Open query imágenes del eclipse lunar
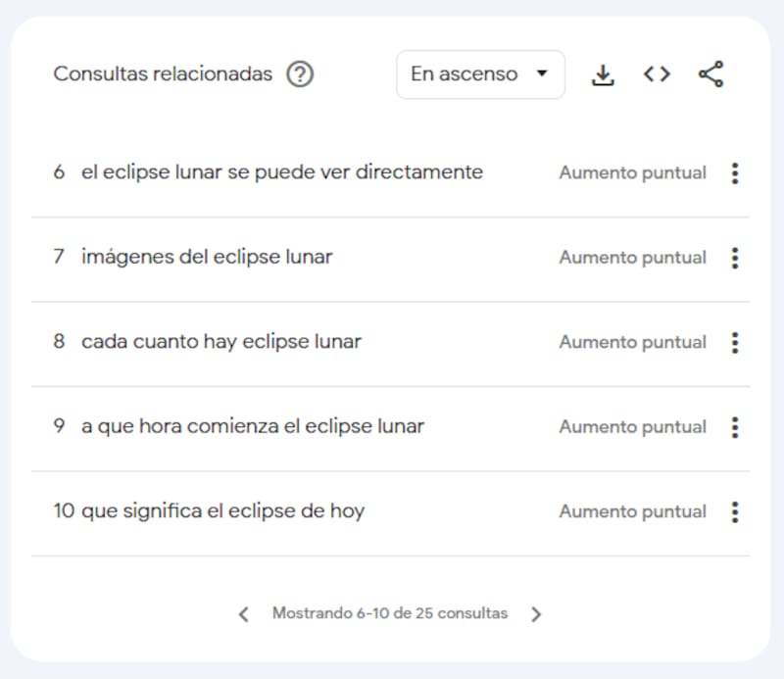This screenshot has height=679, width=784. [x=207, y=257]
